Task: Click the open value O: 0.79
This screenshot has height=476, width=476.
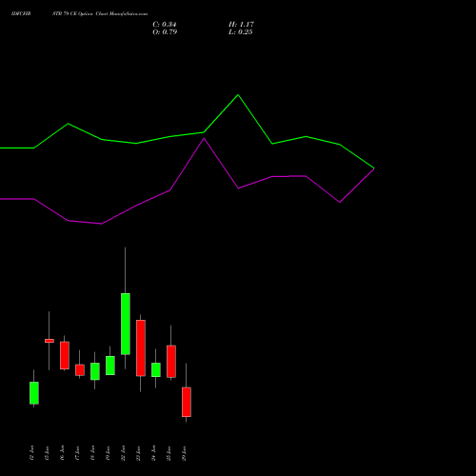Action: [165, 32]
